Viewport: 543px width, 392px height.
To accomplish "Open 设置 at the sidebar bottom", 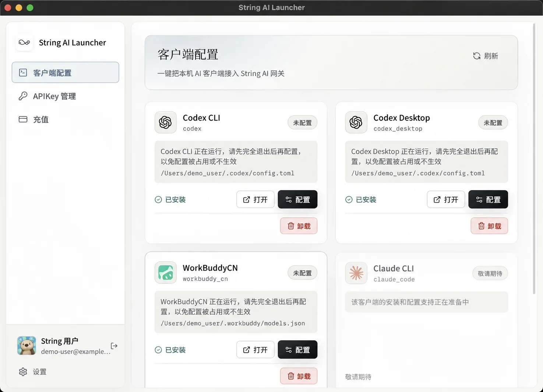I will tap(33, 372).
